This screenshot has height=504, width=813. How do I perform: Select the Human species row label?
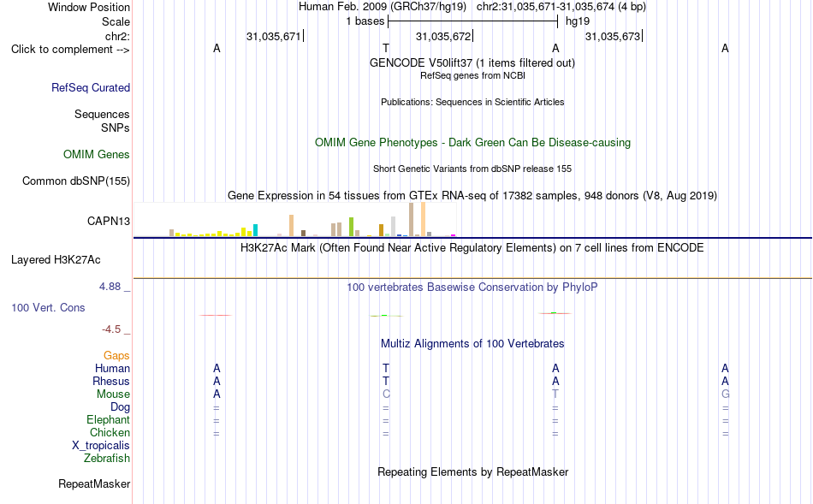pos(112,368)
